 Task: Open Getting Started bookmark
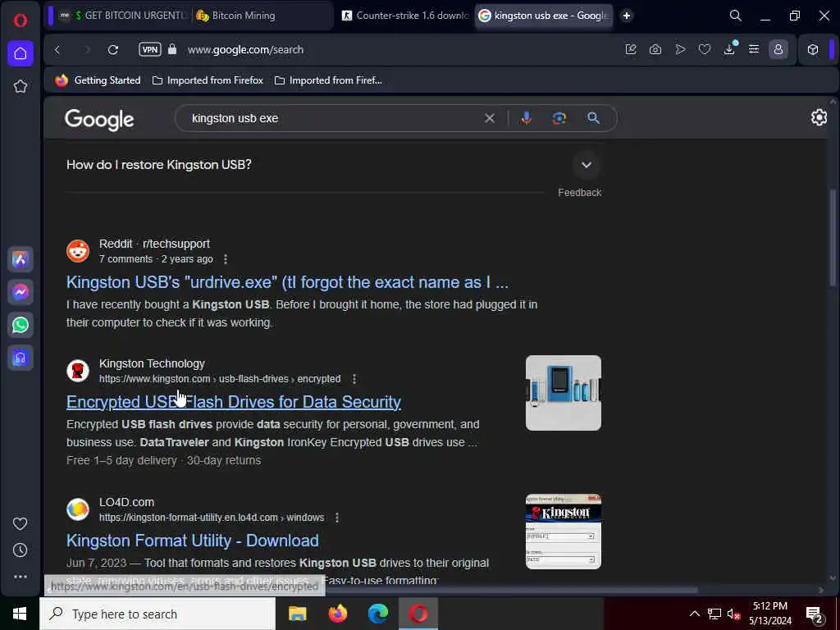tap(98, 80)
